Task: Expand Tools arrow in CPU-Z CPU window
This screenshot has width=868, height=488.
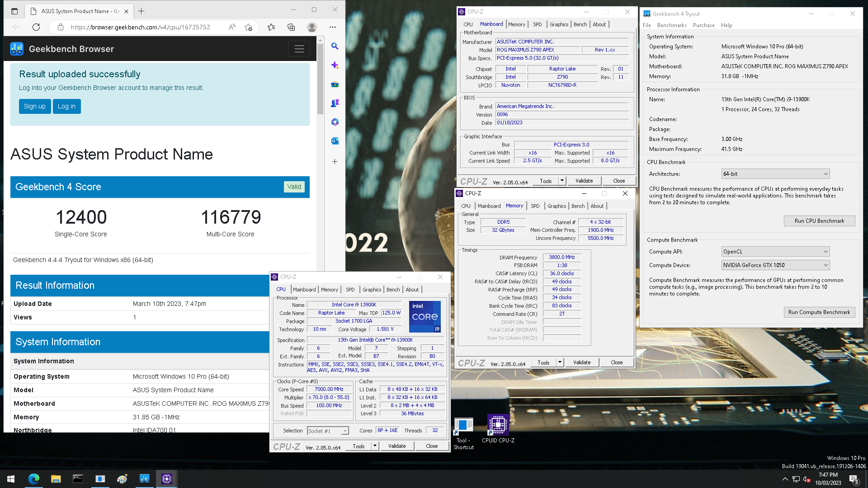Action: pyautogui.click(x=375, y=446)
